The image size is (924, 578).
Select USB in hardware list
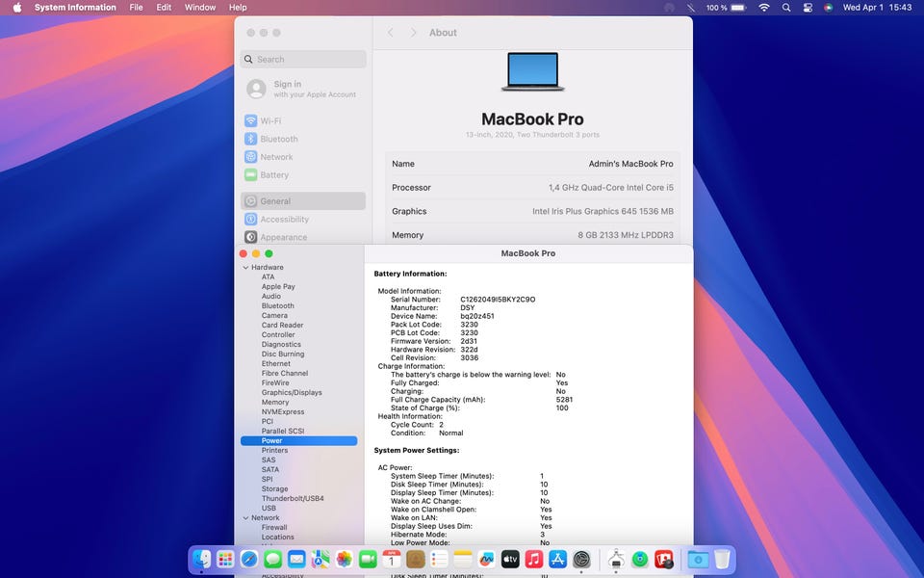coord(269,508)
